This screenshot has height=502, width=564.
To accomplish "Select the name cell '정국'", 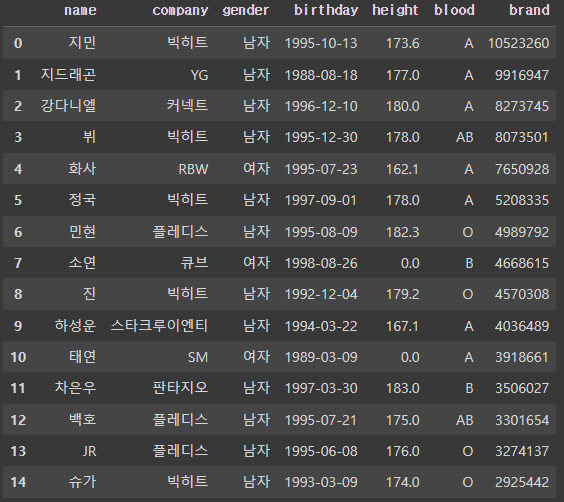I will (82, 200).
